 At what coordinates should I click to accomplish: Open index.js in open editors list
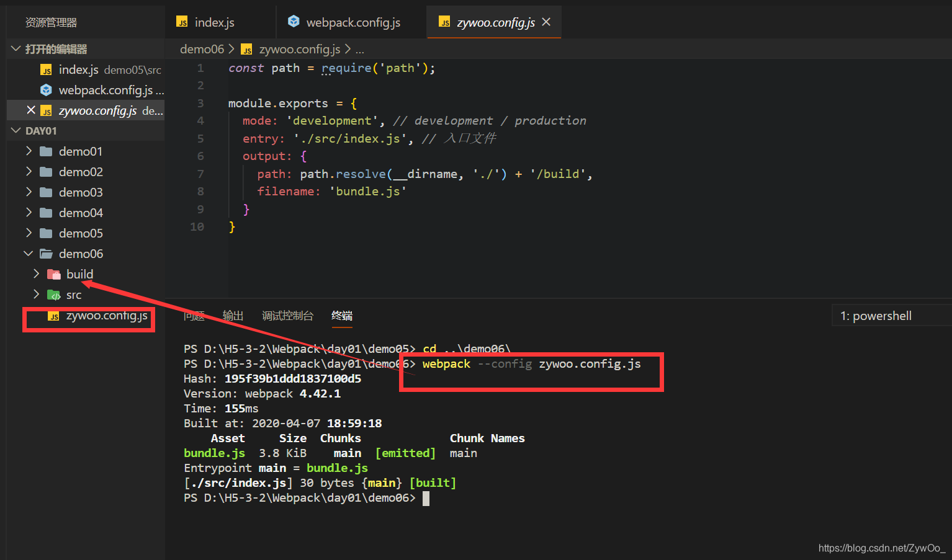coord(86,69)
